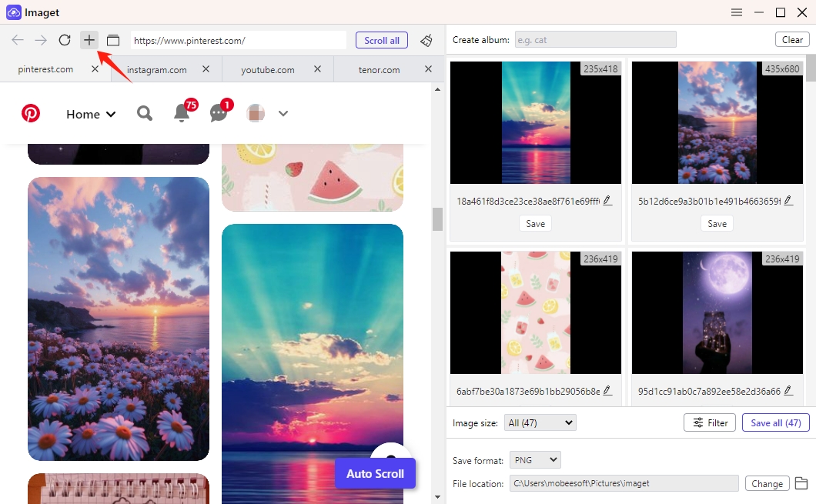Click the image list scrollbar thumb
Image resolution: width=816 pixels, height=504 pixels.
[x=811, y=68]
